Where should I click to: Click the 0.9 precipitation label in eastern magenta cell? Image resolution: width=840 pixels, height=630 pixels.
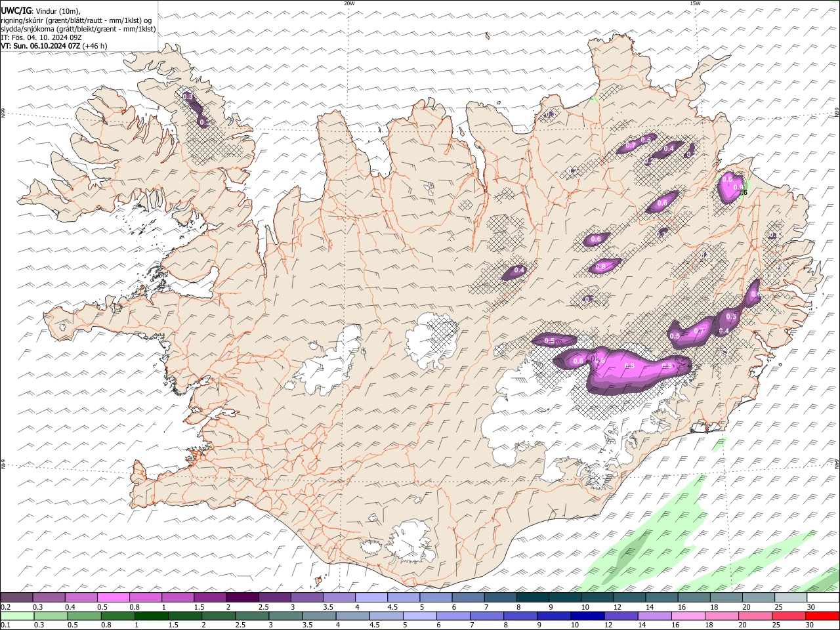coord(738,186)
